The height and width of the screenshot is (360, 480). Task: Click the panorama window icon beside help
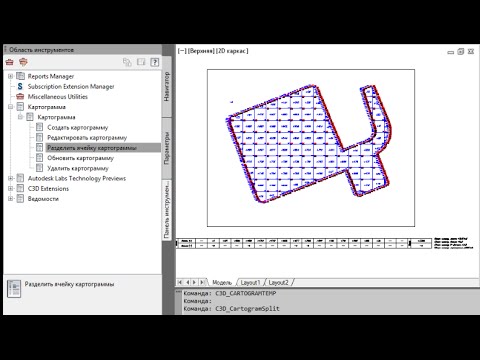tap(141, 62)
